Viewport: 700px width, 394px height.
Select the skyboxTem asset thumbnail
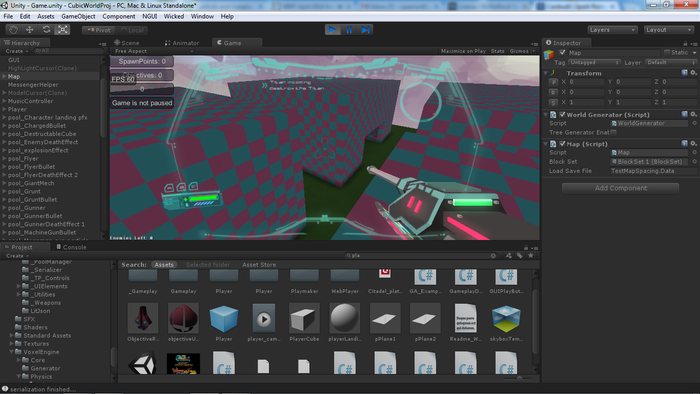[x=506, y=319]
